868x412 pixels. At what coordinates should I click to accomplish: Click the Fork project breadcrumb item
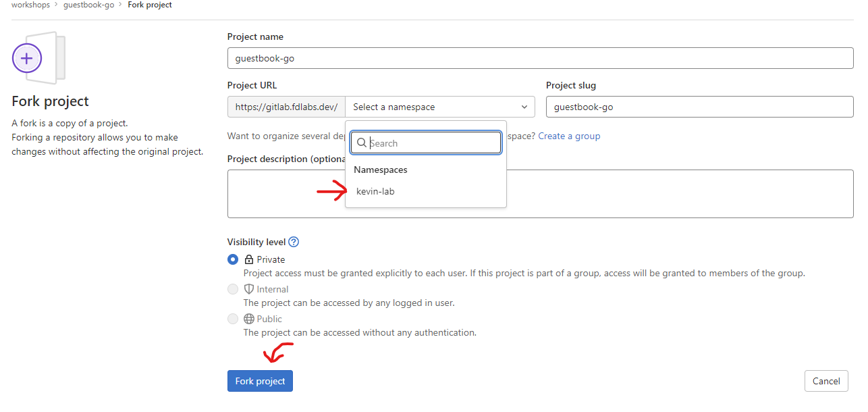point(150,5)
